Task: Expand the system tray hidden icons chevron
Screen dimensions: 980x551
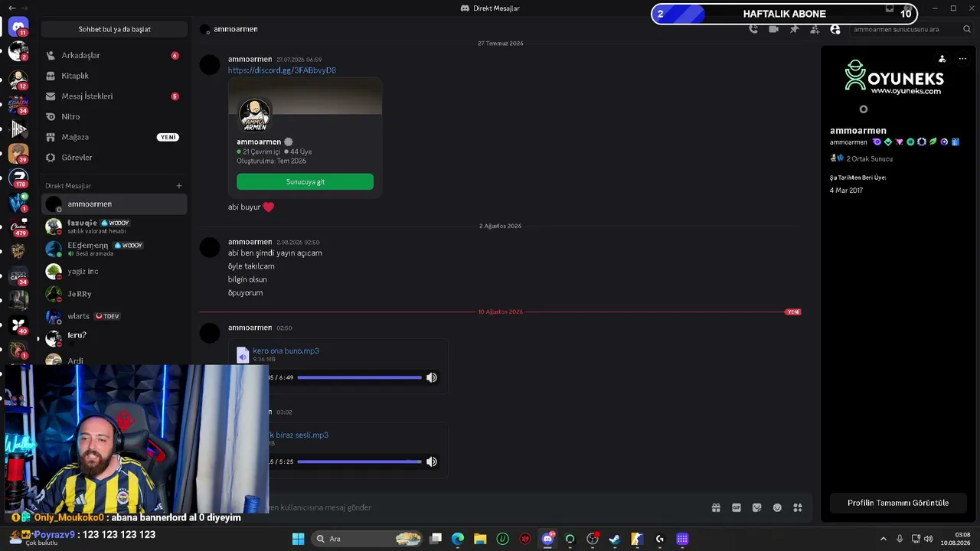Action: pyautogui.click(x=883, y=539)
